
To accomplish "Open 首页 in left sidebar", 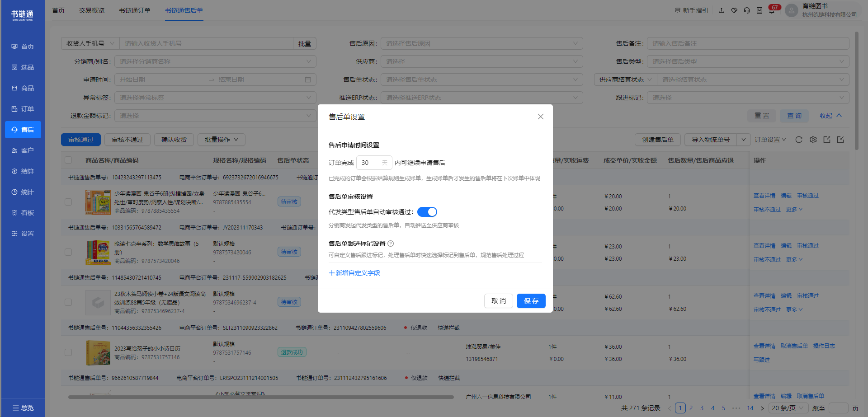I will point(23,47).
